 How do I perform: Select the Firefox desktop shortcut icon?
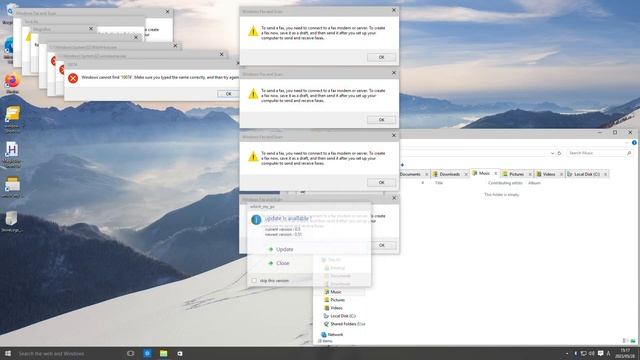click(x=12, y=83)
